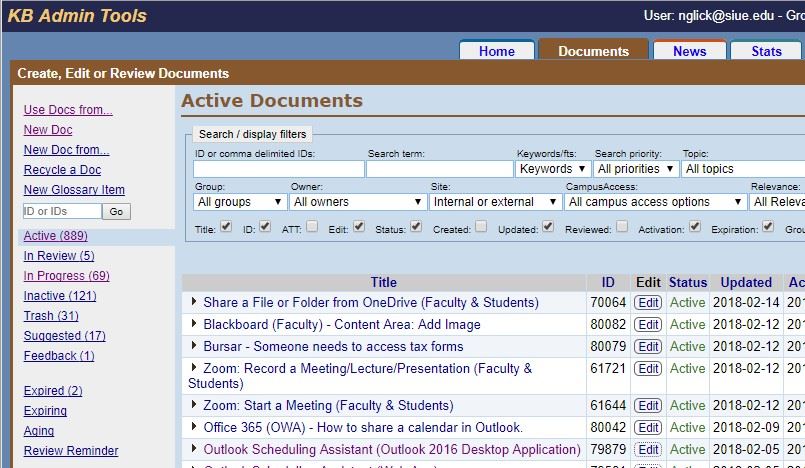Open the All owners dropdown
The image size is (805, 468).
(x=356, y=201)
